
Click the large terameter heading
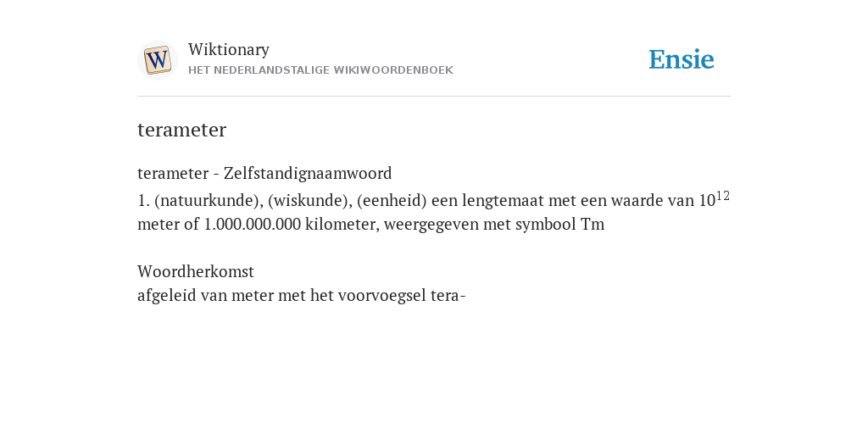tap(181, 130)
